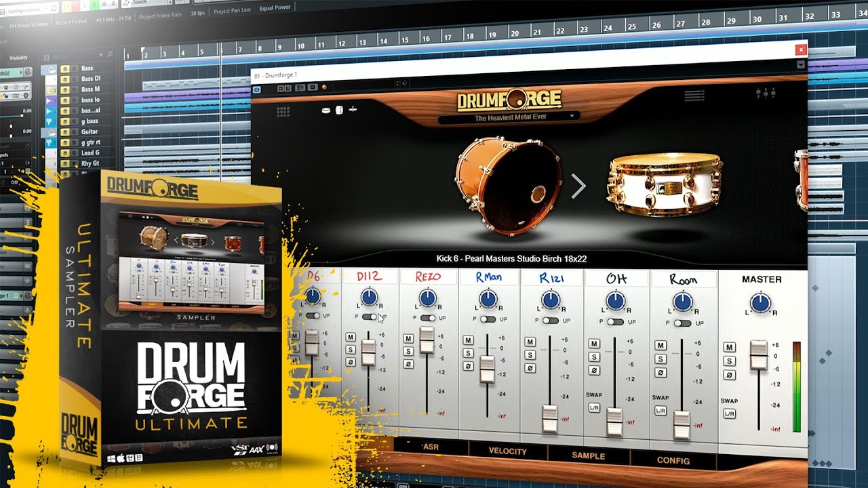Viewport: 868px width, 488px height.
Task: Solo the RMan channel
Action: click(x=469, y=353)
